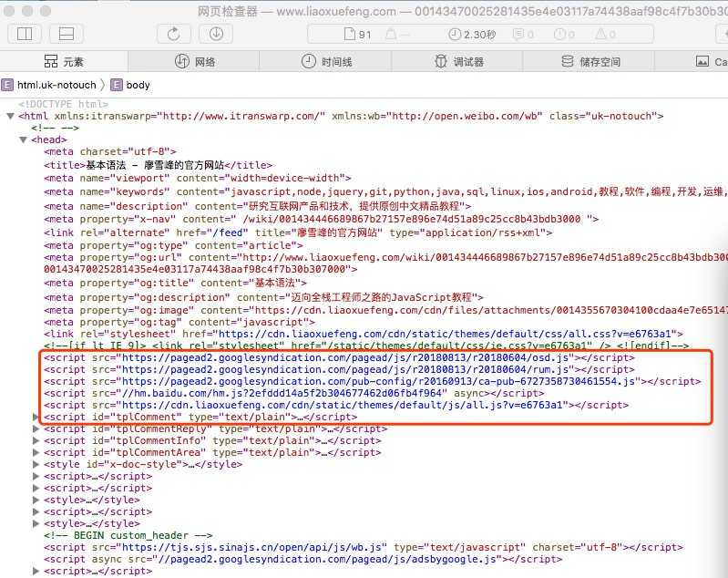Select the IE 9 conditional comment line
The width and height of the screenshot is (728, 578).
[366, 346]
